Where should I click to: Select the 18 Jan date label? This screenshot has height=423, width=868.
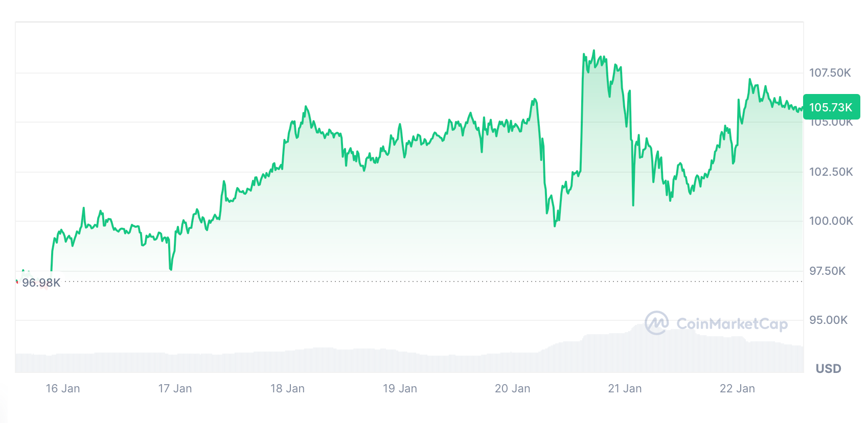(287, 388)
